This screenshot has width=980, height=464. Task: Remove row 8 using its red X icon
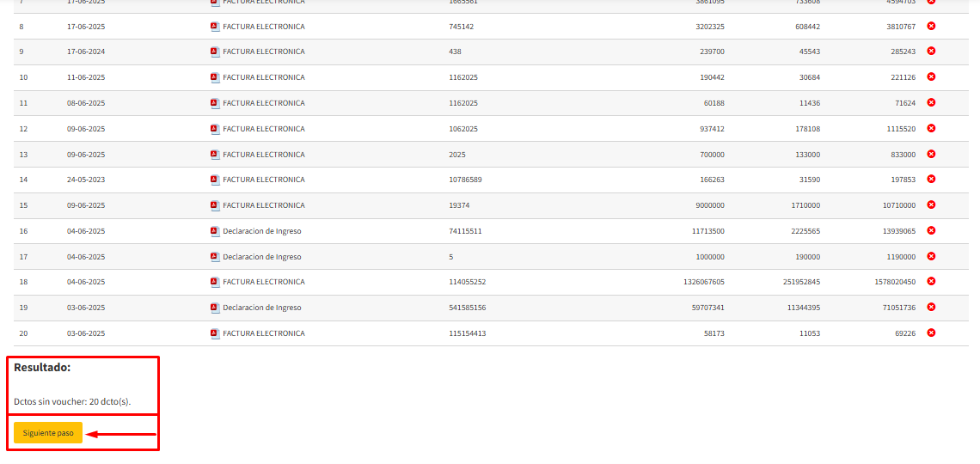coord(931,26)
